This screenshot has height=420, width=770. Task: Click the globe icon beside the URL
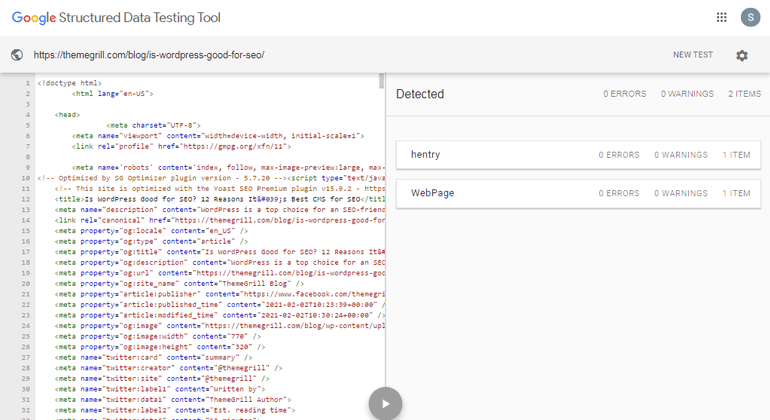[17, 55]
